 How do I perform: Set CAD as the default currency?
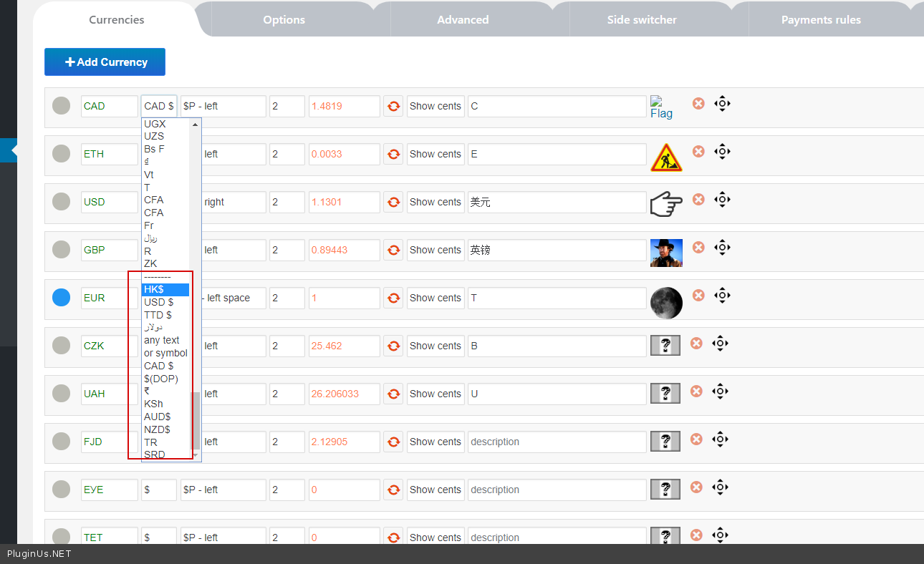(62, 106)
